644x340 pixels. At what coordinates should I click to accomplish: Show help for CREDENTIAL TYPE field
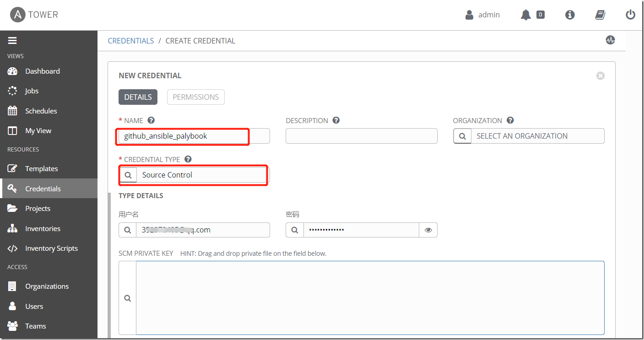pyautogui.click(x=188, y=159)
